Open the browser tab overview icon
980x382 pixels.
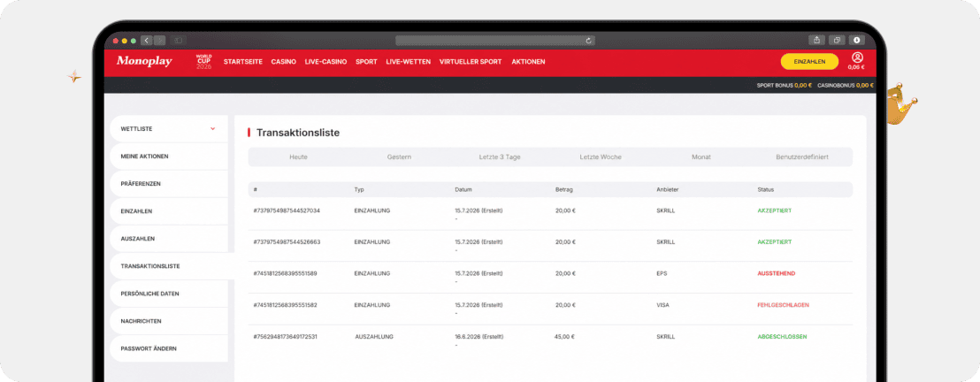tap(836, 40)
